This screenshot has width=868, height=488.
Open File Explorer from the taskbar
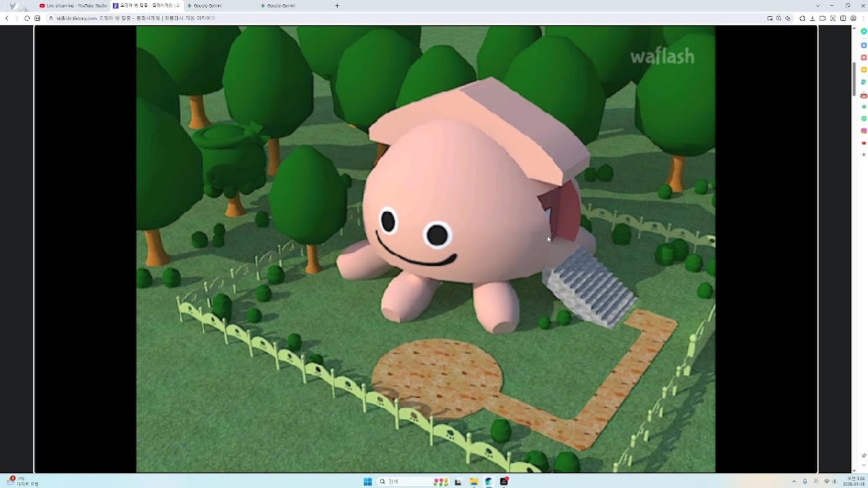click(x=474, y=482)
